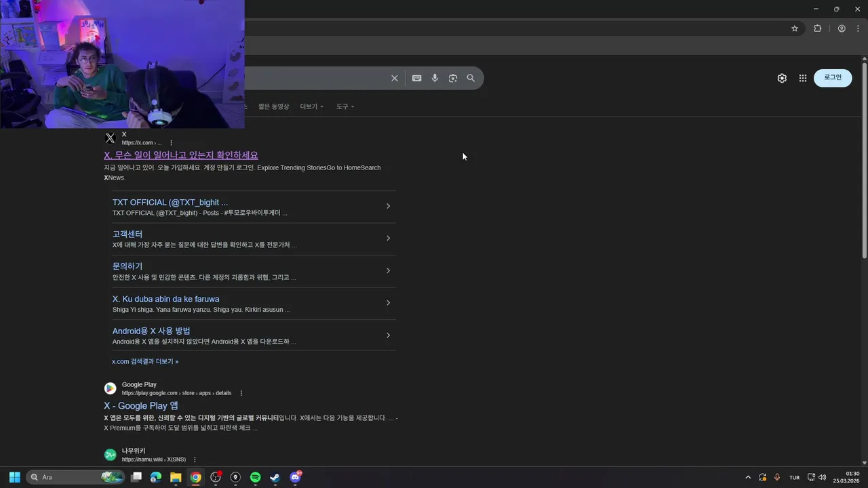Bookmark this page with the star
This screenshot has width=868, height=488.
click(795, 28)
